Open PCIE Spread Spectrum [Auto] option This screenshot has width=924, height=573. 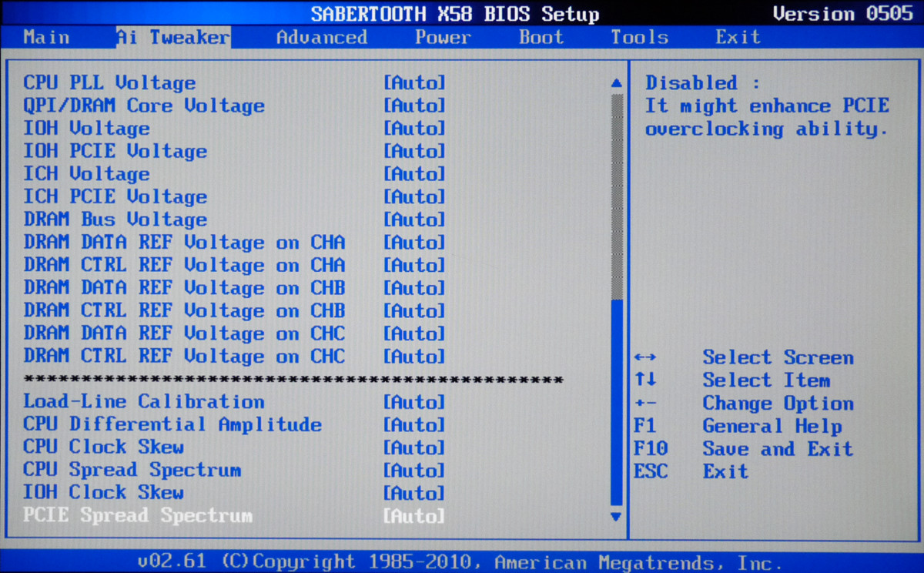pos(414,516)
